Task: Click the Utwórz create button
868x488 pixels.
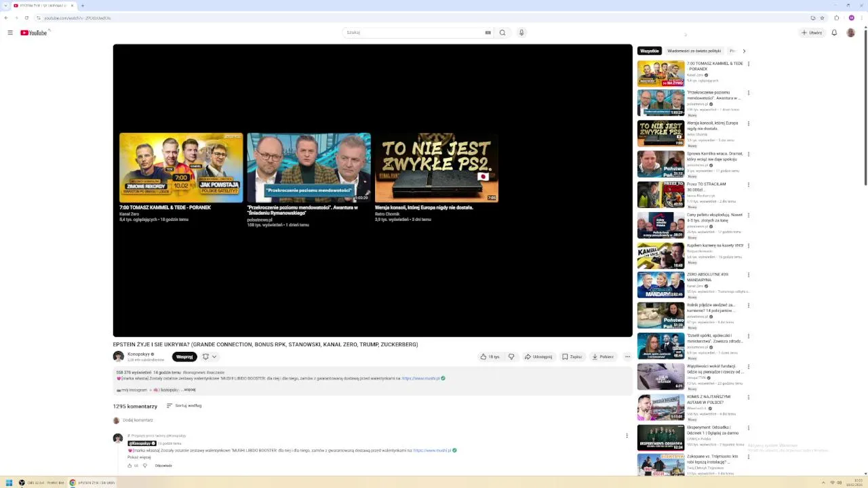Action: pos(812,33)
